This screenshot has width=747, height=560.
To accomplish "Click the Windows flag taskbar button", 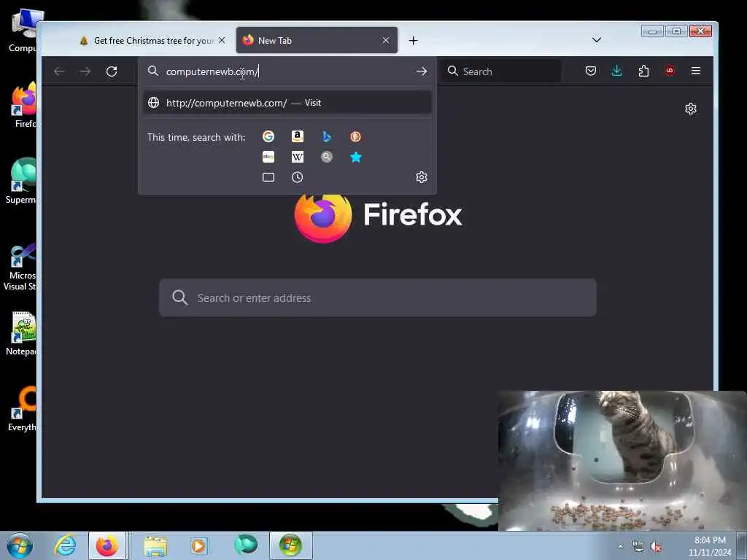I will (x=290, y=545).
